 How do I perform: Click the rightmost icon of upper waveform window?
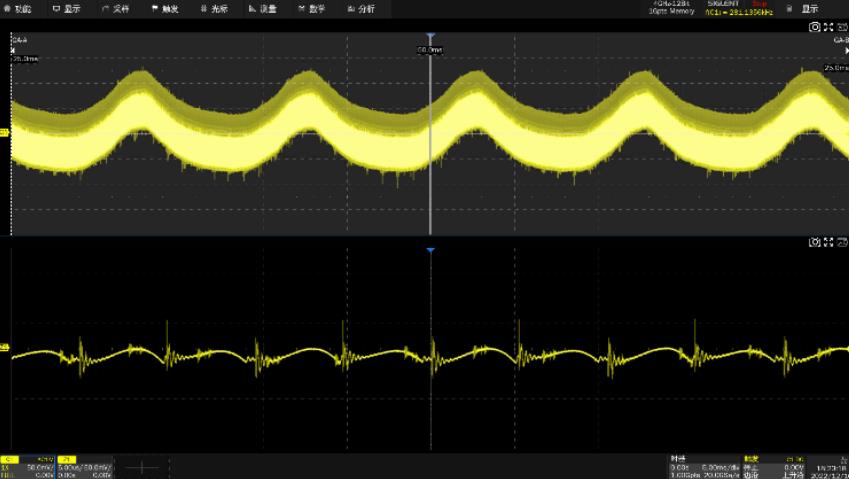click(841, 26)
